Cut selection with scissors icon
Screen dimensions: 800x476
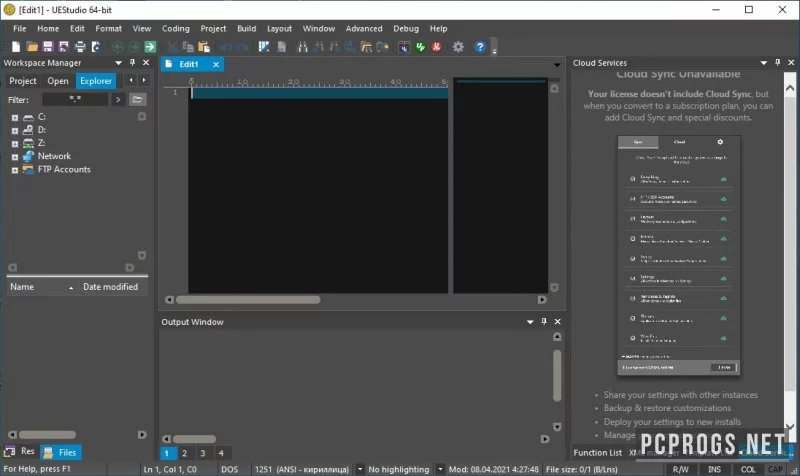(x=172, y=47)
